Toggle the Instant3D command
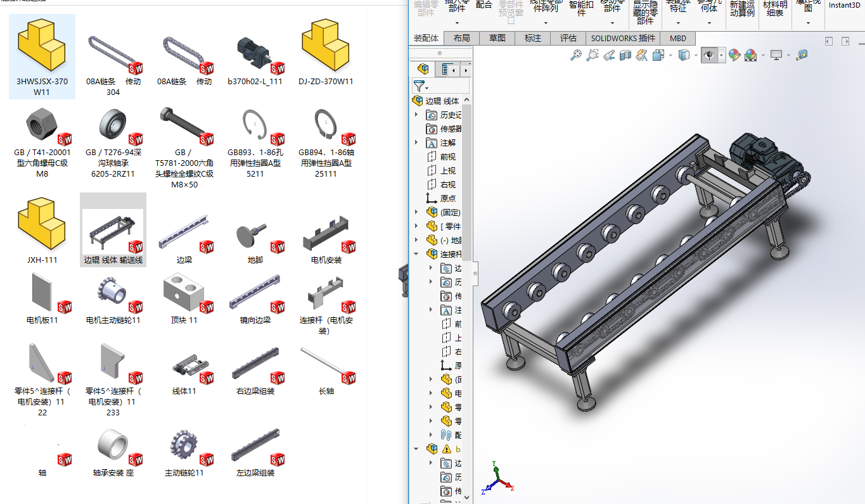865x504 pixels. pos(845,5)
